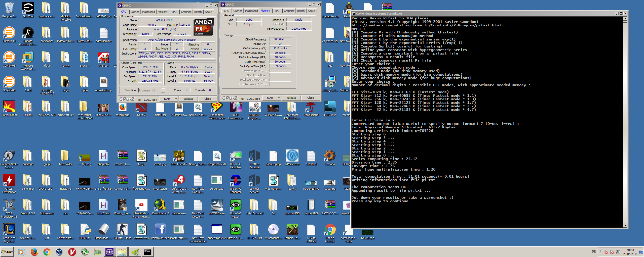Open Skin Tool desktop shortcut

(x=28, y=10)
